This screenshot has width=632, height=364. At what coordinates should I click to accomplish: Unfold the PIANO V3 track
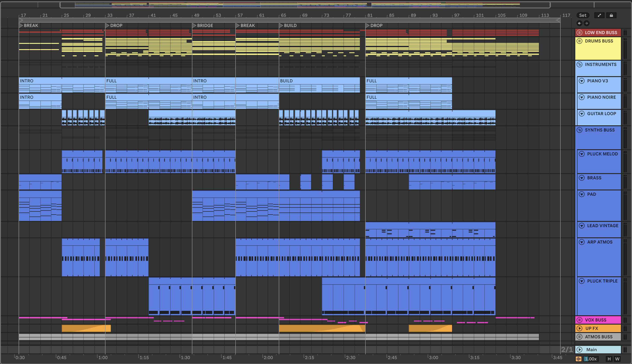pyautogui.click(x=582, y=81)
